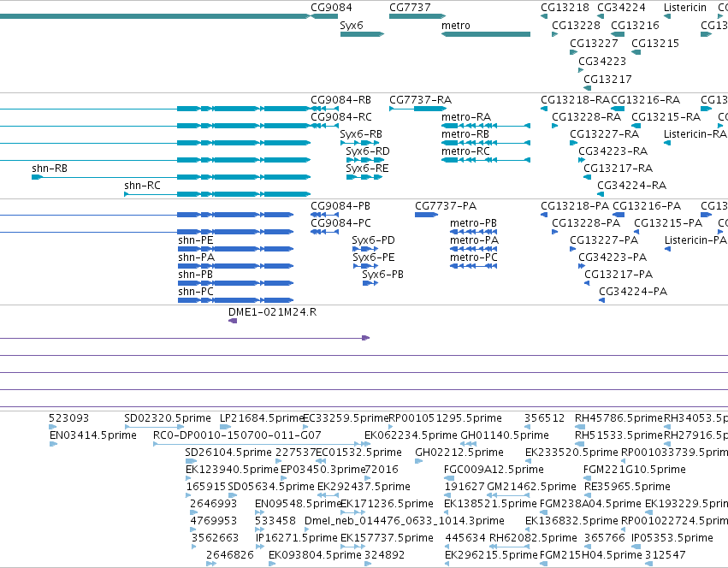Click the shn-RB transcript label
The image size is (728, 568).
click(50, 169)
